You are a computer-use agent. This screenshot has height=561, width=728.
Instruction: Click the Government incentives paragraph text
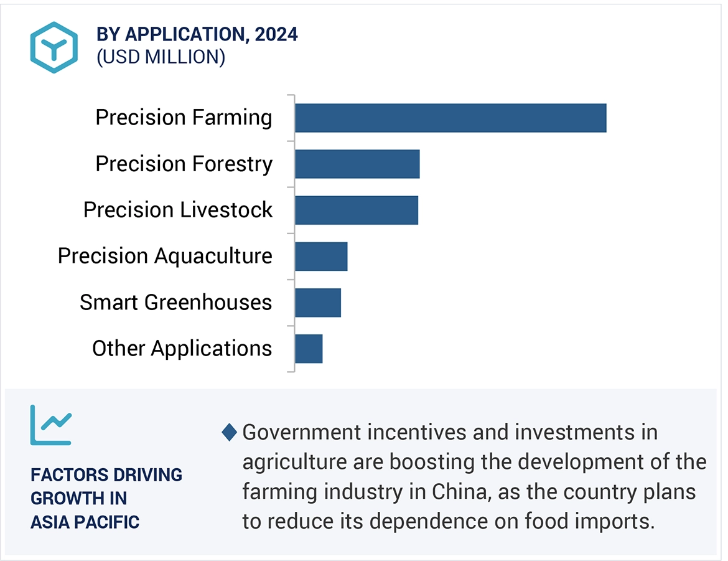pos(474,476)
